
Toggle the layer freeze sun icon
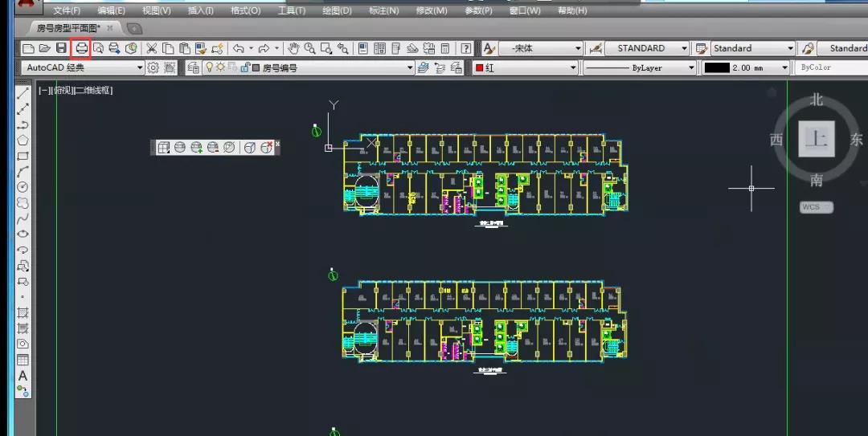(220, 68)
